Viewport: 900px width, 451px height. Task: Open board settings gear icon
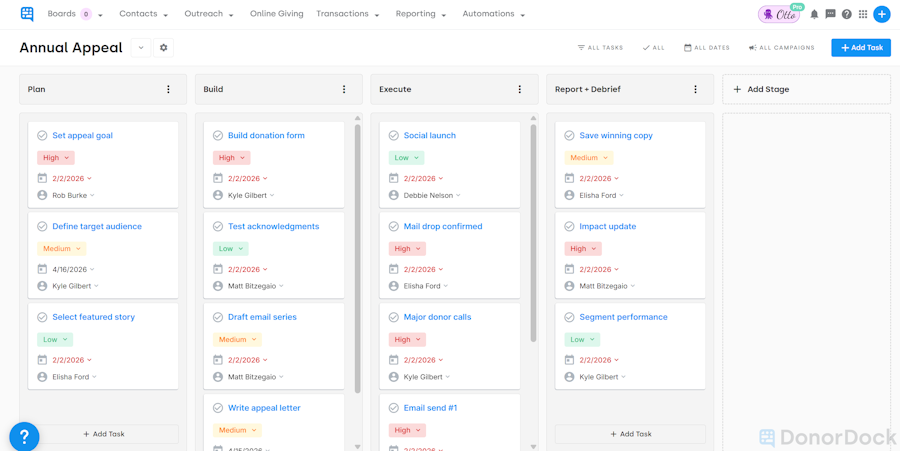tap(164, 48)
